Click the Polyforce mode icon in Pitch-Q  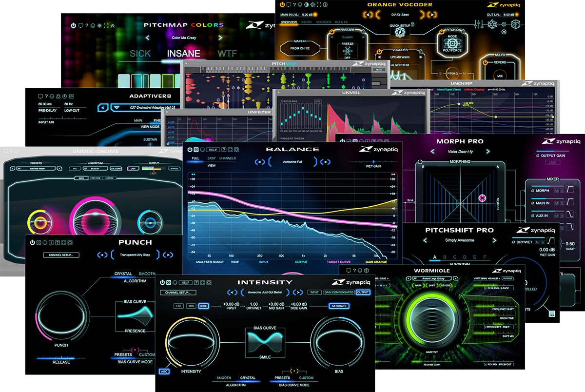coord(452,43)
